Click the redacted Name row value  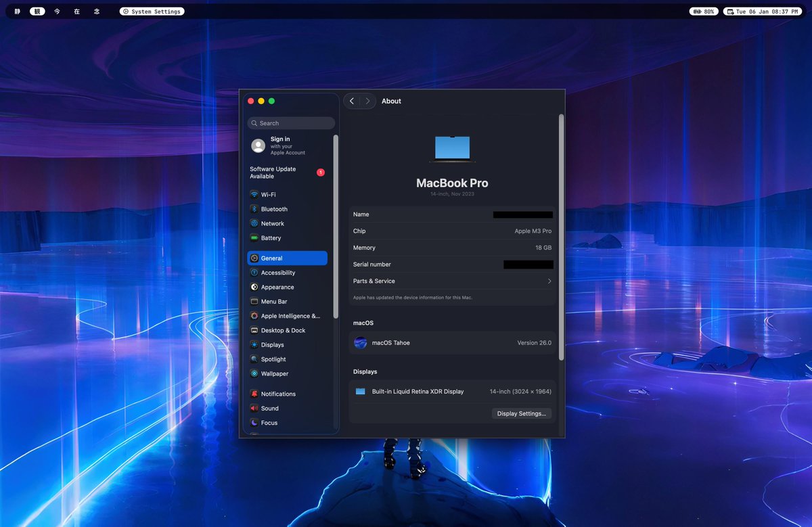click(523, 214)
